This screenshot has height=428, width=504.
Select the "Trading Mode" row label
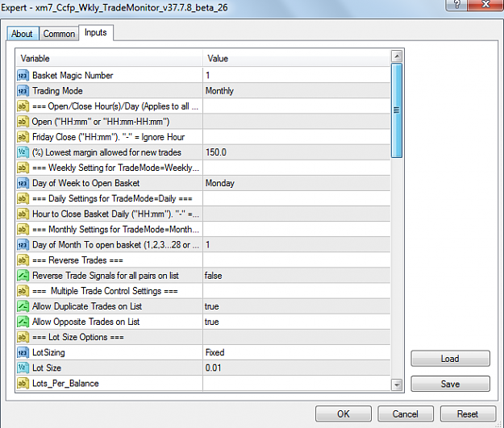(57, 91)
